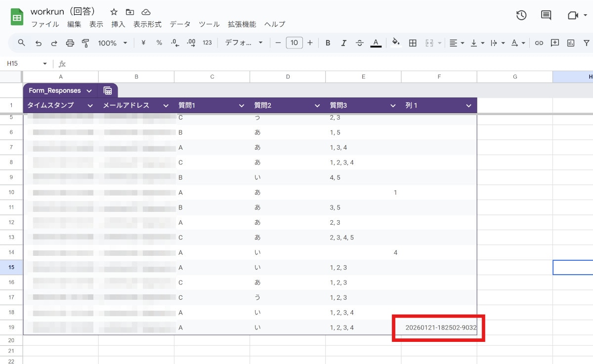
Task: Format as currency with ¥ button
Action: coord(143,43)
